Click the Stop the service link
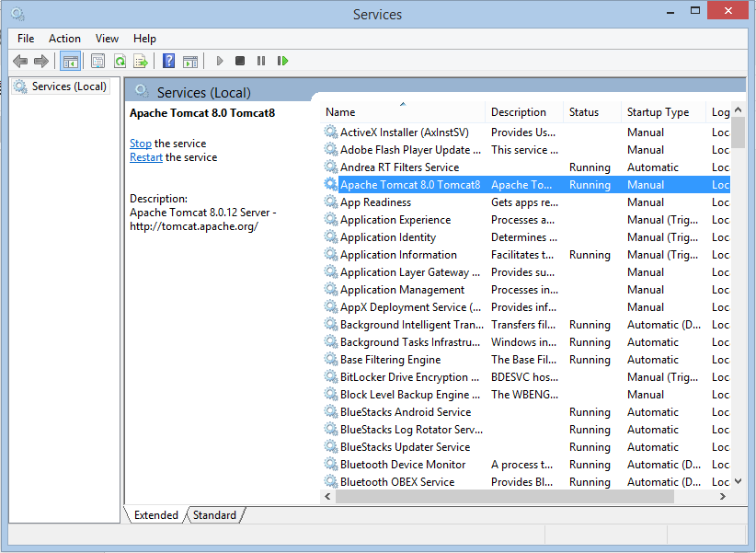The width and height of the screenshot is (756, 553). click(141, 144)
